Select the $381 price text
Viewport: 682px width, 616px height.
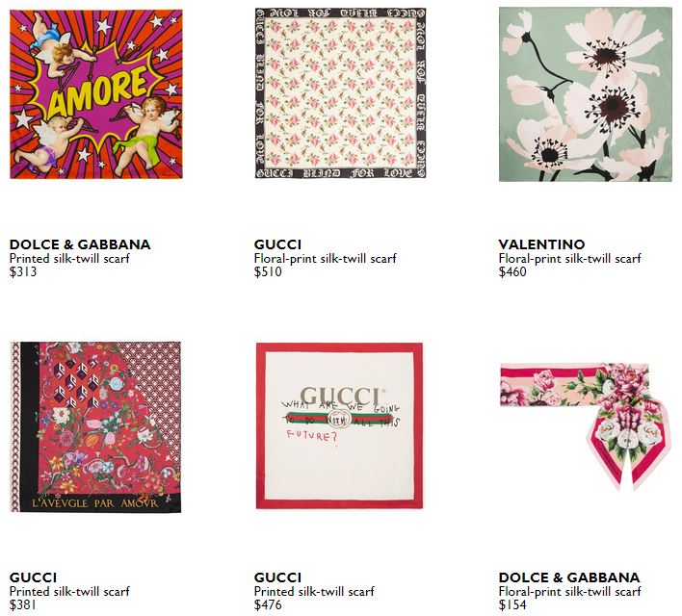[x=23, y=605]
